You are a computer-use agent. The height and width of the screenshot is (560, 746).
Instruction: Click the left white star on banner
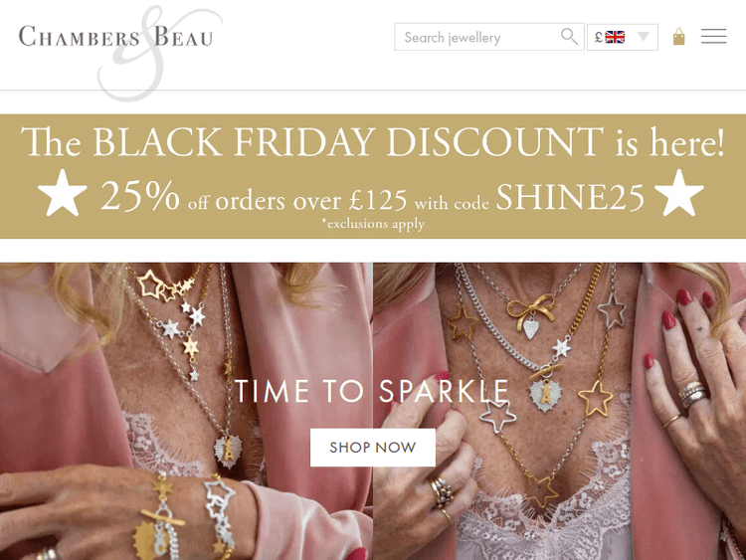pos(63,193)
